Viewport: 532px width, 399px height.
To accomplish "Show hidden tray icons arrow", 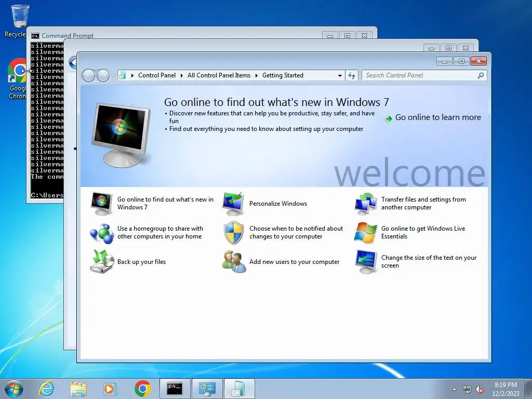I will point(454,389).
